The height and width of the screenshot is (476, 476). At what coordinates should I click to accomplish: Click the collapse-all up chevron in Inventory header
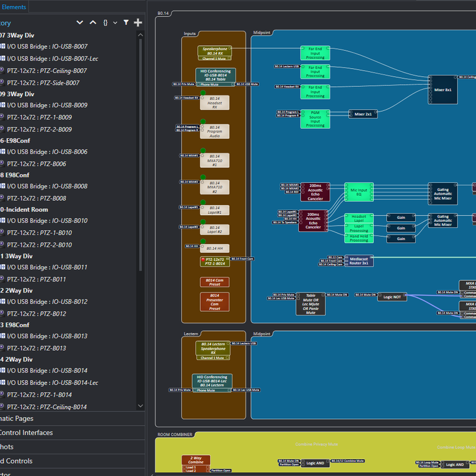(93, 22)
